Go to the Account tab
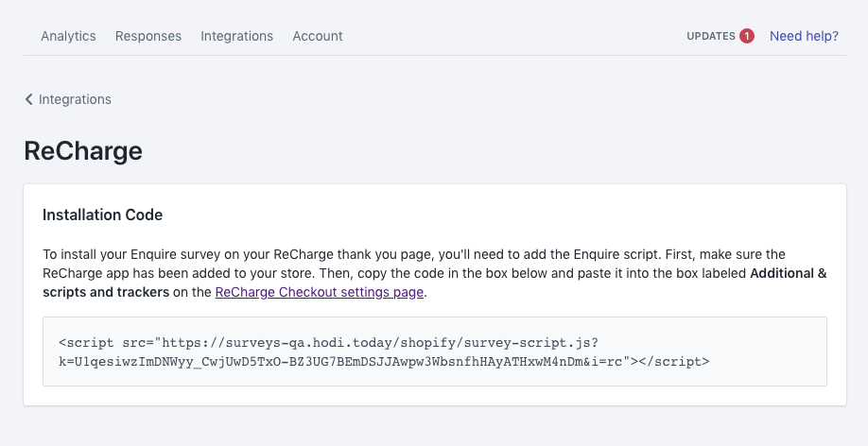This screenshot has width=868, height=446. pos(318,36)
